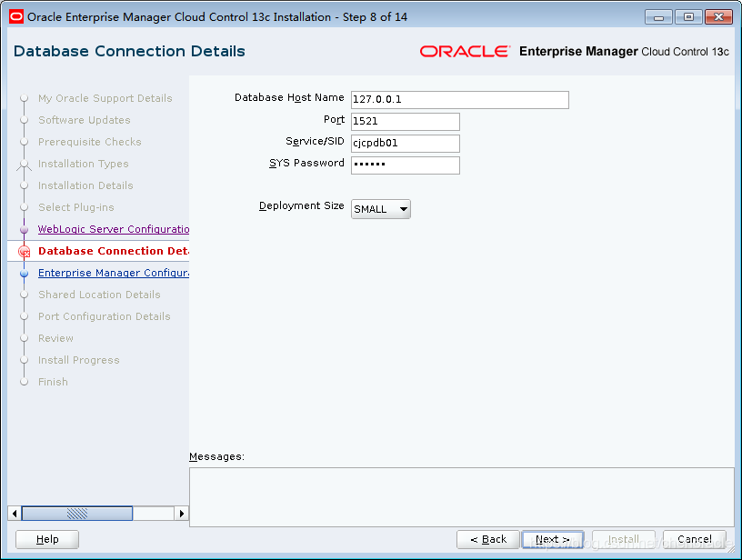Click the sidebar scrollbar right arrow
The height and width of the screenshot is (560, 742).
click(182, 513)
